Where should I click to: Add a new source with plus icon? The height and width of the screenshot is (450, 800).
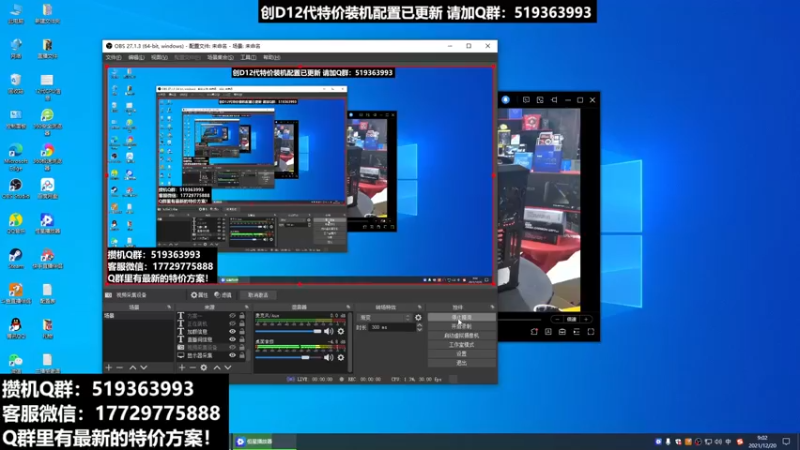(182, 367)
